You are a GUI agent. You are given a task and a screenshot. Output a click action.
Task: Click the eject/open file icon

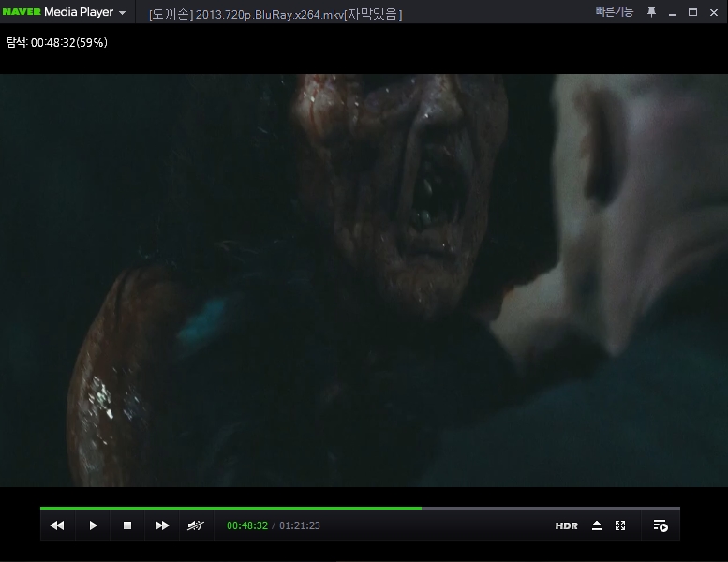[x=597, y=525]
